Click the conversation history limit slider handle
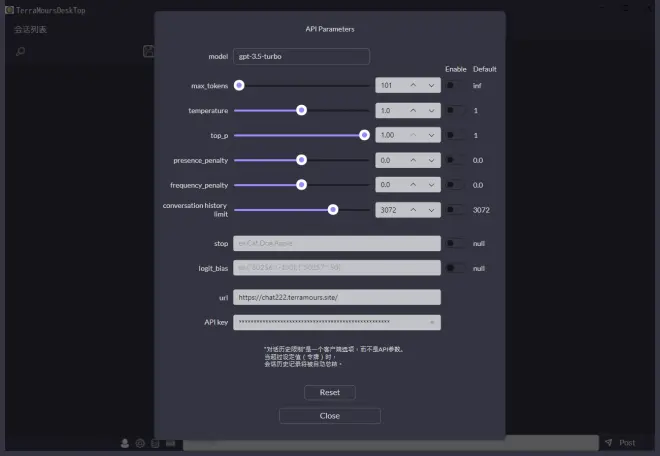This screenshot has width=660, height=456. (333, 210)
